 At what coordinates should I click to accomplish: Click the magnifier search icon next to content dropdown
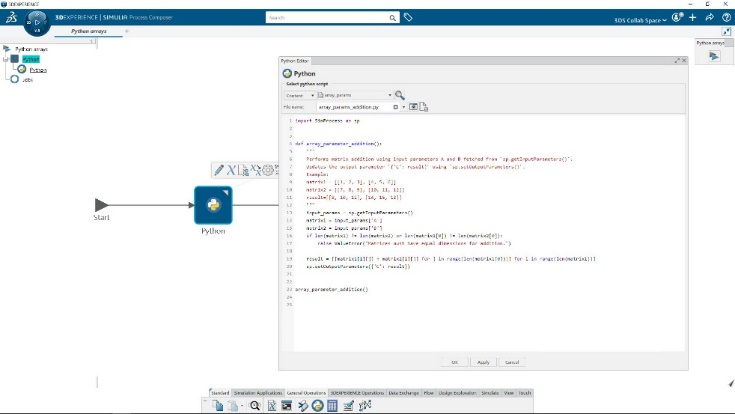pyautogui.click(x=400, y=95)
